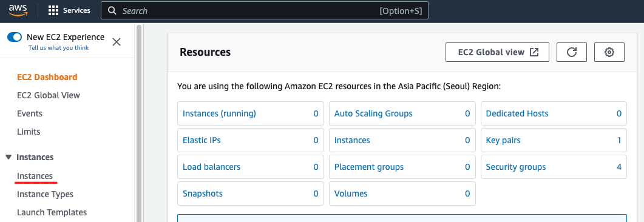Open the Load balancers resource link
Image resolution: width=644 pixels, height=222 pixels.
point(211,167)
